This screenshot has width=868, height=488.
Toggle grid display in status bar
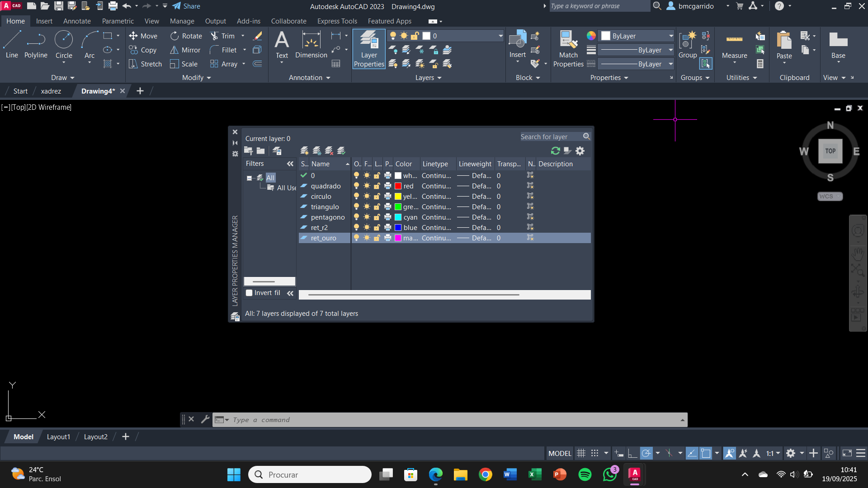[581, 453]
